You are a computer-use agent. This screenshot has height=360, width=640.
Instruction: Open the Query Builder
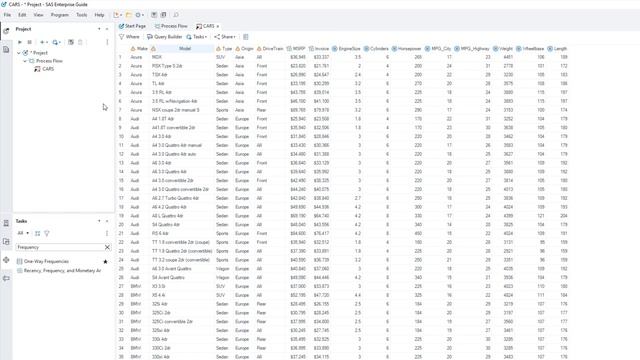pos(164,37)
